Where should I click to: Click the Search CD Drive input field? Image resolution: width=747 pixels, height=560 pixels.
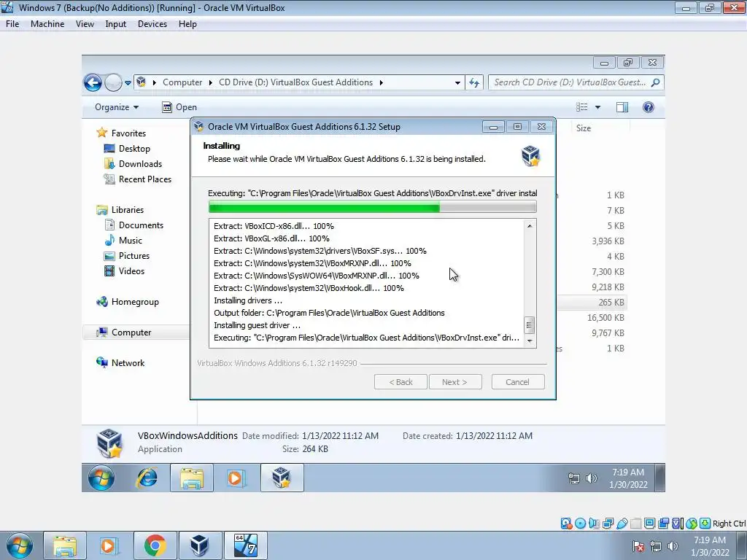pos(576,82)
